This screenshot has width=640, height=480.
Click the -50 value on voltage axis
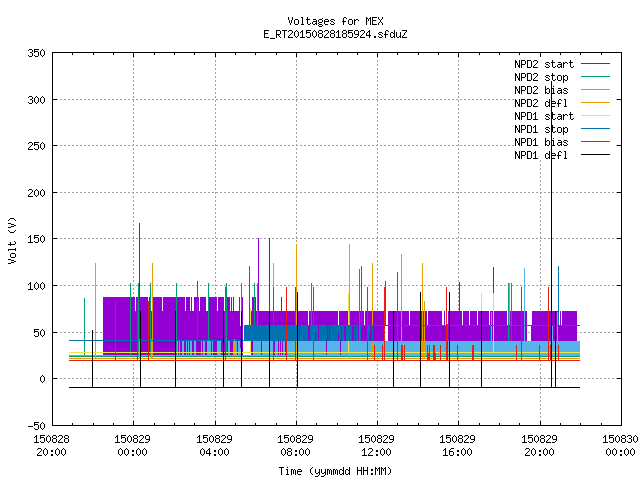[36, 426]
